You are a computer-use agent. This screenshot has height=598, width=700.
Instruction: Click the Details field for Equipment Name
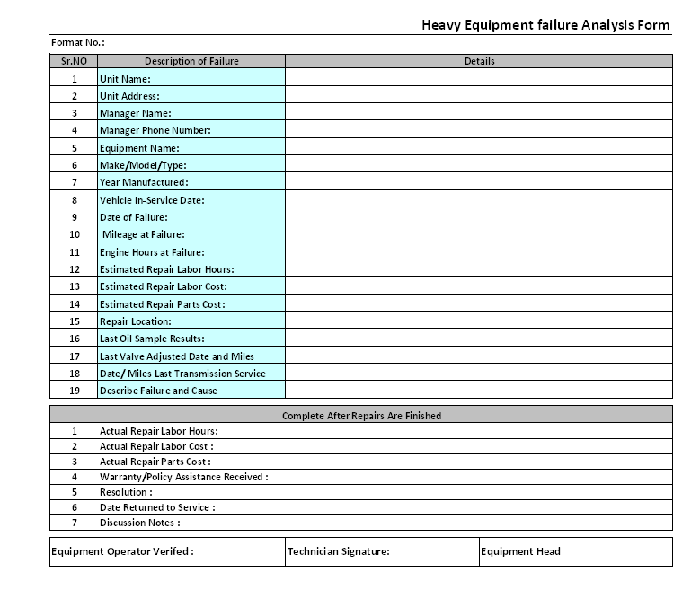coord(479,146)
